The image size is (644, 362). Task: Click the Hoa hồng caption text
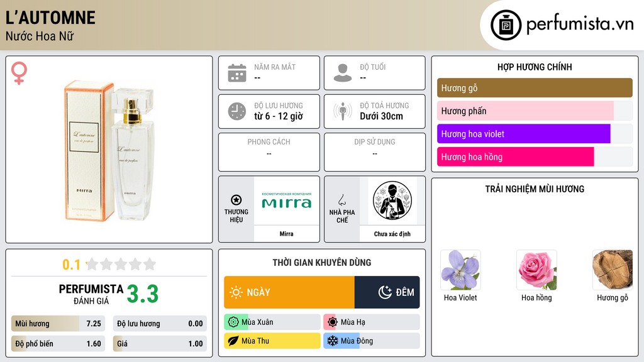coord(536,297)
